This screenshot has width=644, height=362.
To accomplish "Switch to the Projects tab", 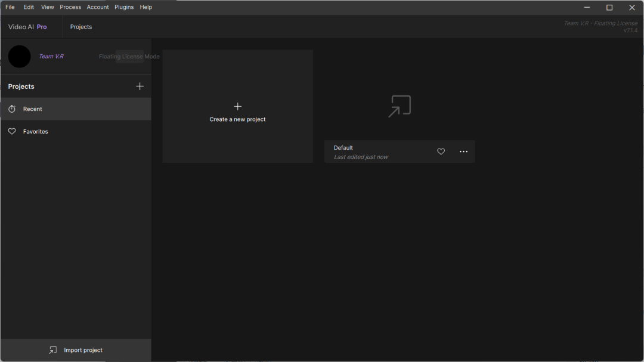I will point(81,27).
